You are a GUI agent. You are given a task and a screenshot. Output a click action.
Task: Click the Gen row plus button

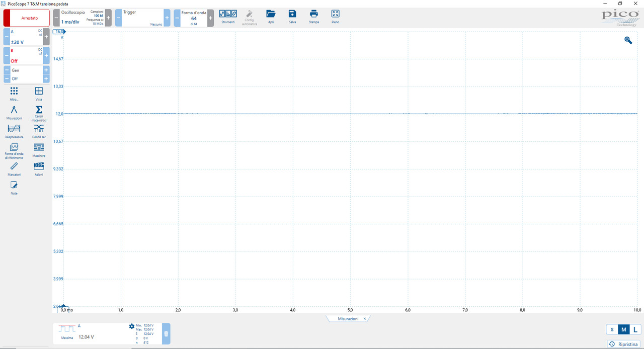coord(46,70)
